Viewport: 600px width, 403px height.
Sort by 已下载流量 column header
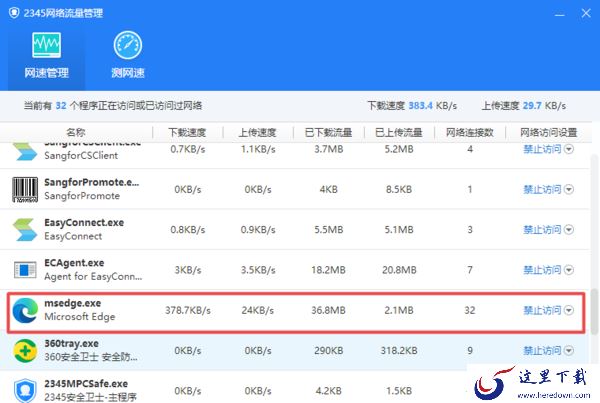[x=328, y=132]
